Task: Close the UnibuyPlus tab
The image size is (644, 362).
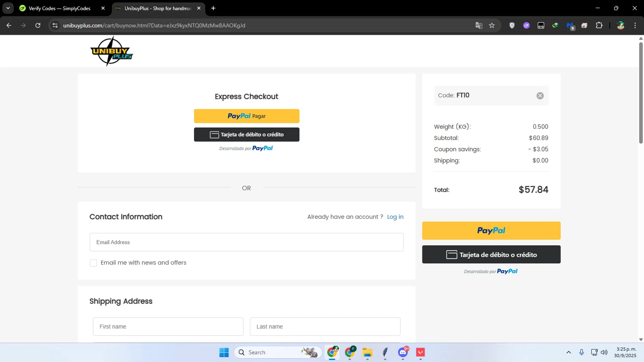Action: click(x=199, y=8)
